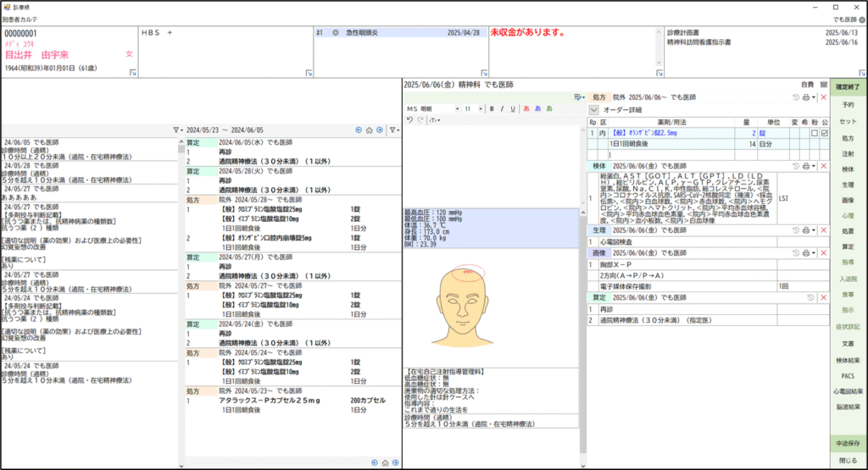The height and width of the screenshot is (470, 868).
Task: Click the 確定終了 button
Action: 848,87
